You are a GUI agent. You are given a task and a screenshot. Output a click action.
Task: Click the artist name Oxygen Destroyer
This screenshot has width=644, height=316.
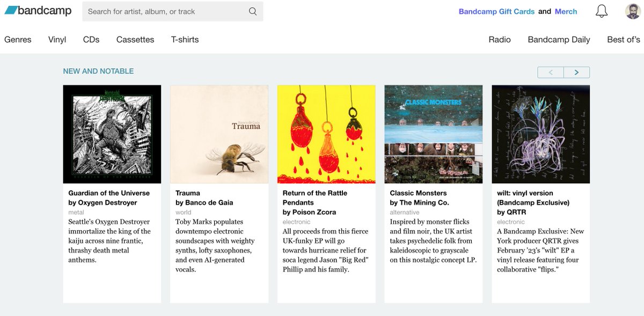(107, 203)
